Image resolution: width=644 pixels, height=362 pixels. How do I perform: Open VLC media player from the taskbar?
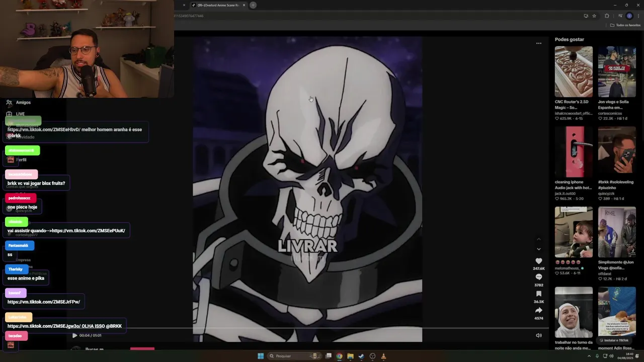point(383,356)
